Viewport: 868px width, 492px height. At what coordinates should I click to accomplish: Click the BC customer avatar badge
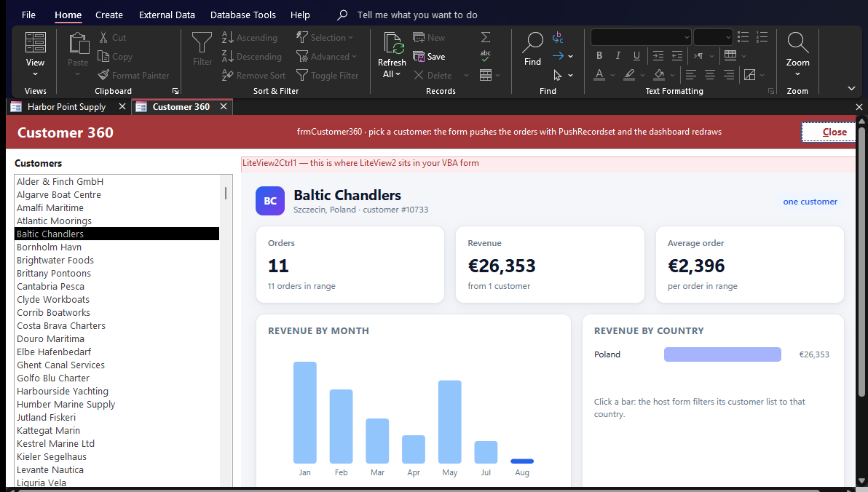click(270, 201)
